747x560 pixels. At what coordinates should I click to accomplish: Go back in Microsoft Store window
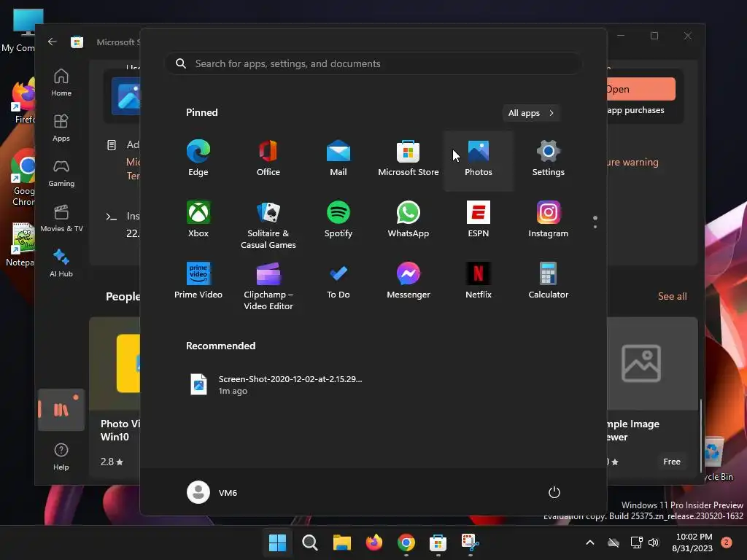click(x=53, y=42)
